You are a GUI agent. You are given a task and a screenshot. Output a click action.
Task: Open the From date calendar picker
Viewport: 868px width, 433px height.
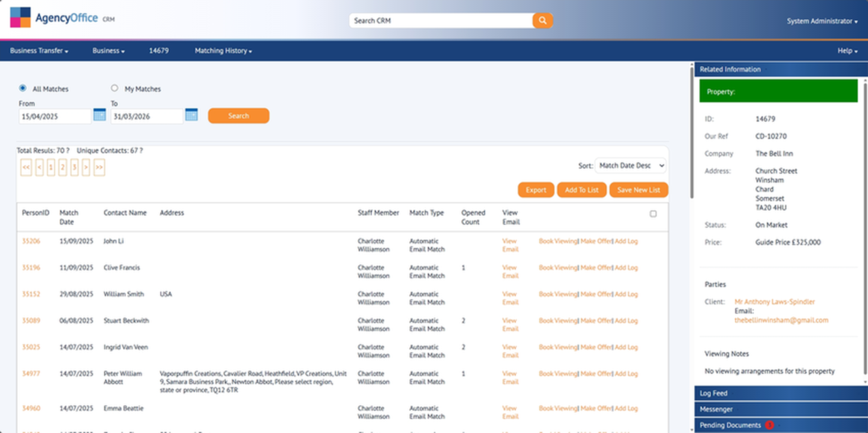click(99, 115)
